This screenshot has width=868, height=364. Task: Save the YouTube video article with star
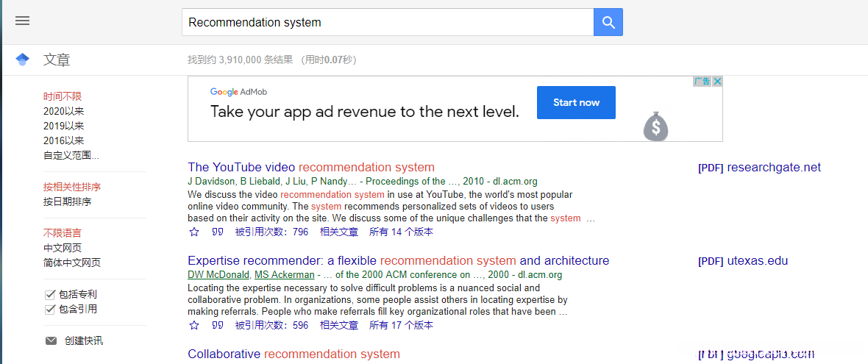193,232
